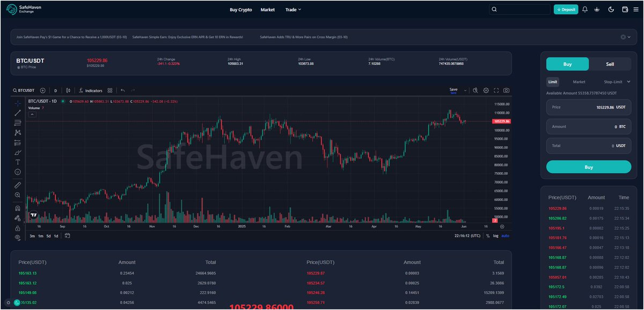
Task: Open the BTCUSDT symbol search
Action: click(x=24, y=90)
